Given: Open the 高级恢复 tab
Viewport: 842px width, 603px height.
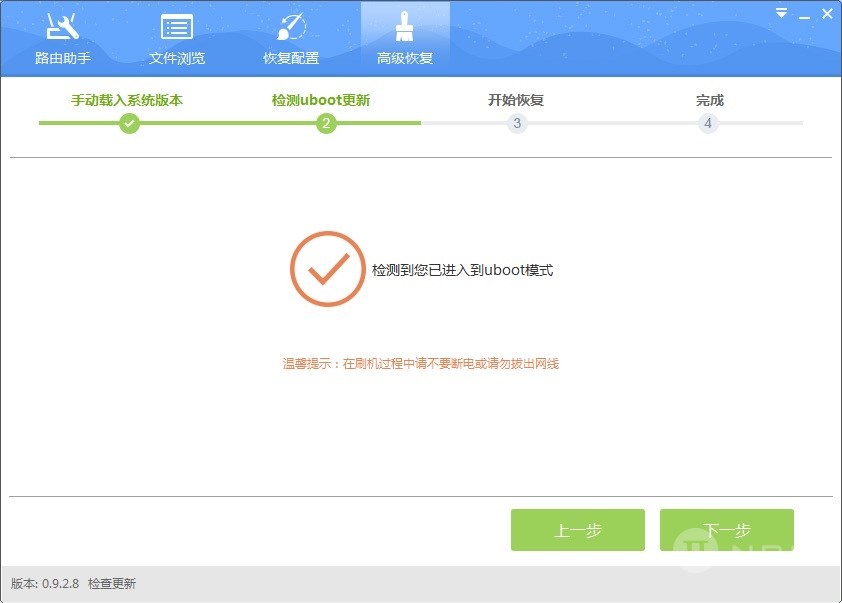Looking at the screenshot, I should tap(405, 39).
